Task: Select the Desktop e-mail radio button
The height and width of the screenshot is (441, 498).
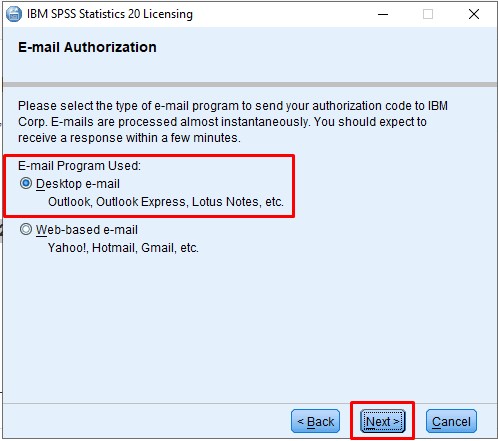Action: (26, 184)
